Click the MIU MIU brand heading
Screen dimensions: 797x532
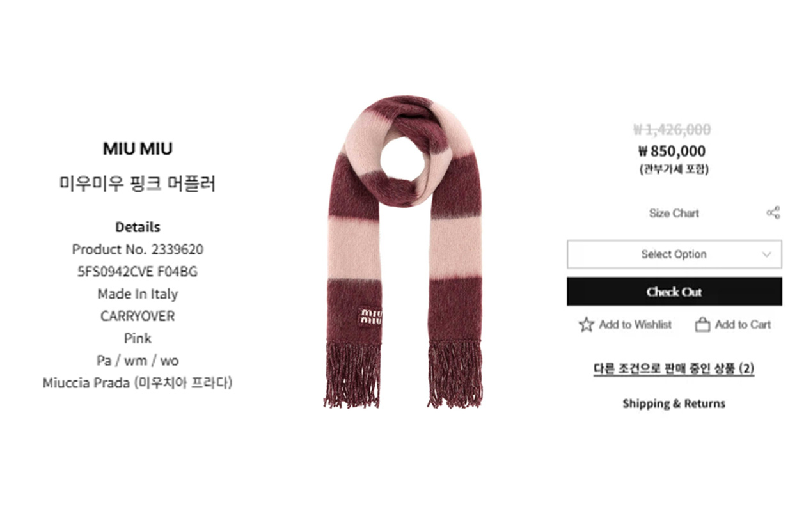coord(138,149)
